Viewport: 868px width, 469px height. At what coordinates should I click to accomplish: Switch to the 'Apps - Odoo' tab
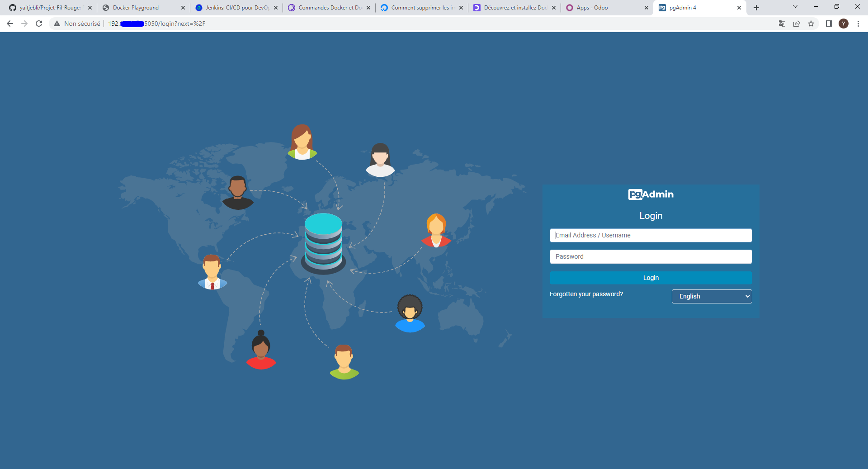(592, 7)
